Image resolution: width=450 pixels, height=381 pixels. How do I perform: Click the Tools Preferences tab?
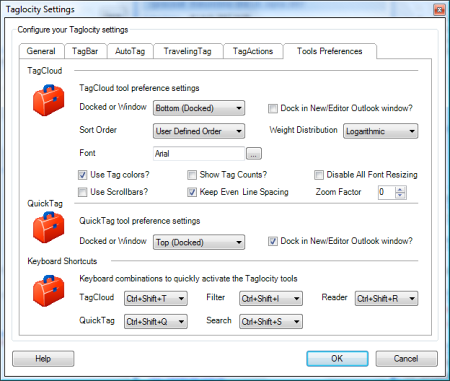point(330,51)
